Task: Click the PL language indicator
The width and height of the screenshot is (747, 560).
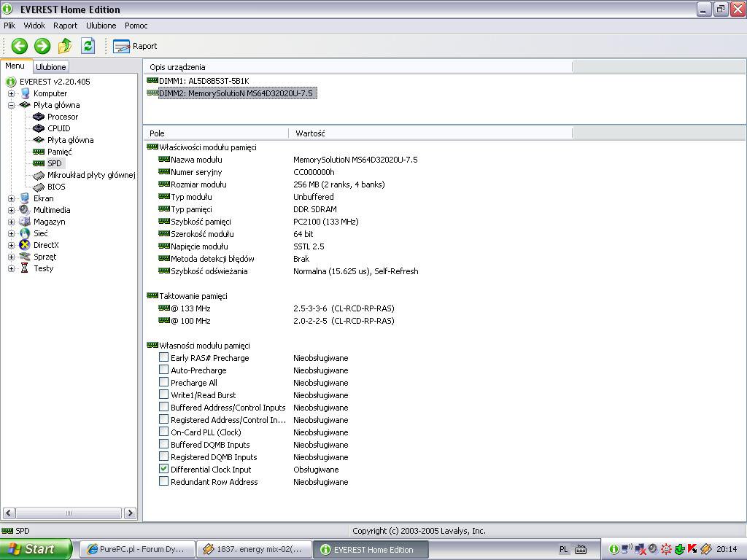Action: 564,550
